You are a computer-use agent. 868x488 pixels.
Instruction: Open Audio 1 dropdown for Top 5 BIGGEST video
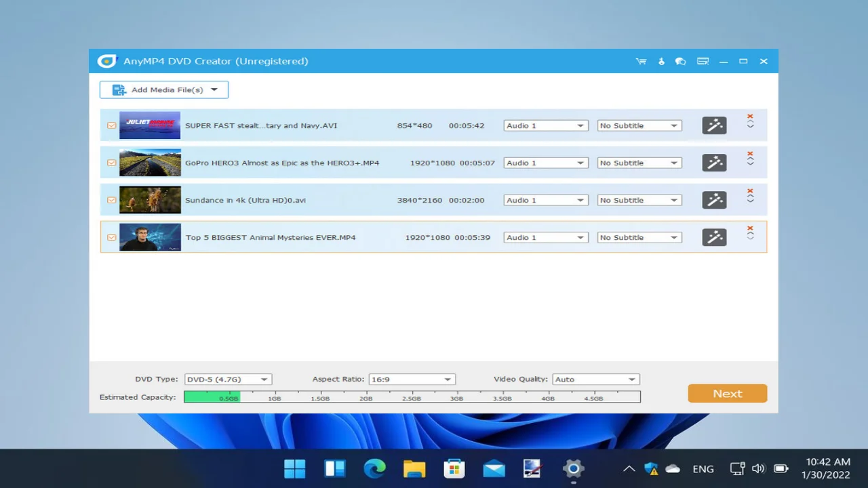point(545,237)
